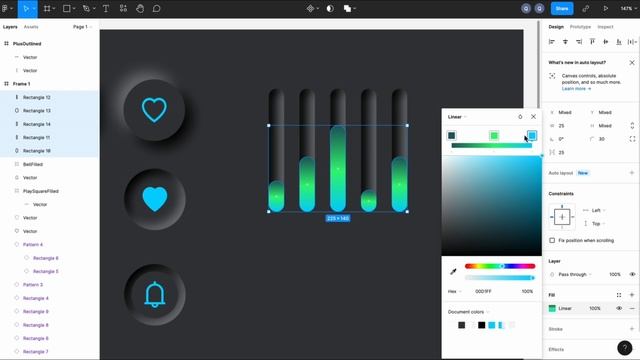Screen dimensions: 640x360
Task: Open the Page 1 dropdown
Action: pyautogui.click(x=82, y=27)
